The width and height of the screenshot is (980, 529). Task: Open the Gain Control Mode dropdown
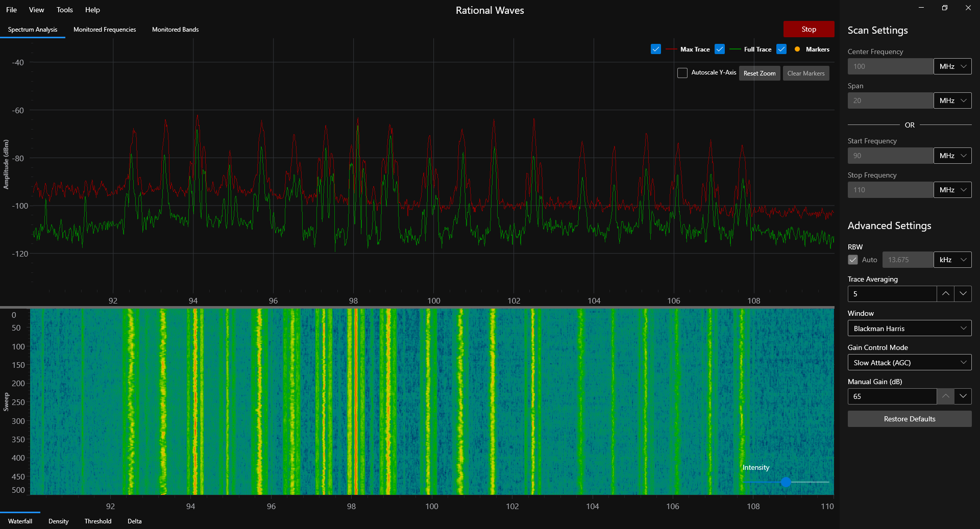[x=909, y=363]
